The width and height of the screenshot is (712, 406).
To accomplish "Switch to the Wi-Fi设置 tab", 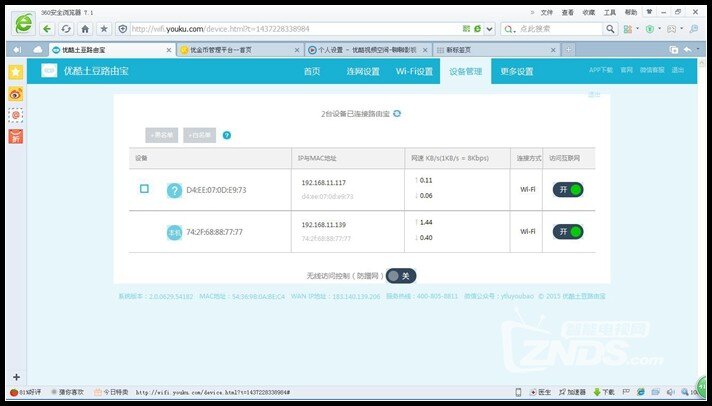I will [414, 72].
